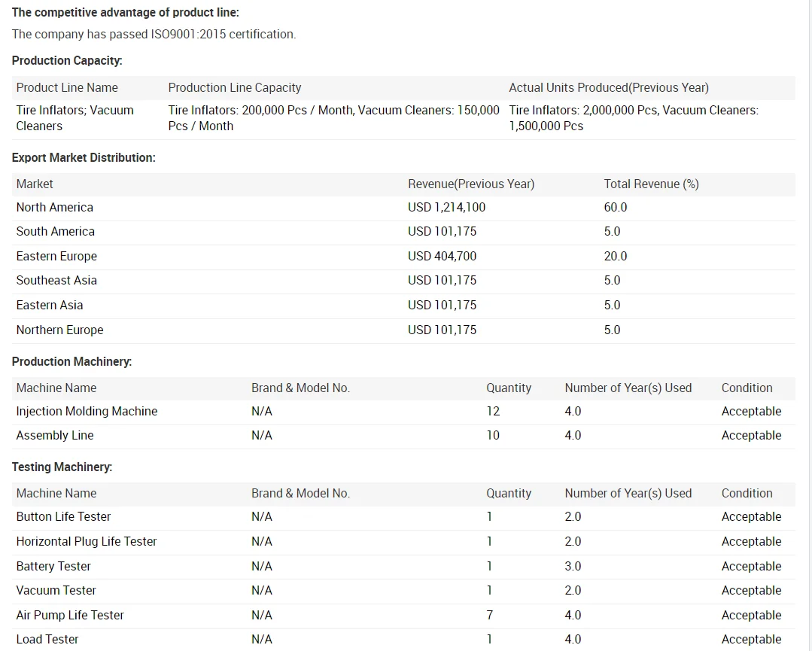Click the 'Production Capacity:' section heading
Viewport: 812px width, 651px height.
click(x=67, y=60)
